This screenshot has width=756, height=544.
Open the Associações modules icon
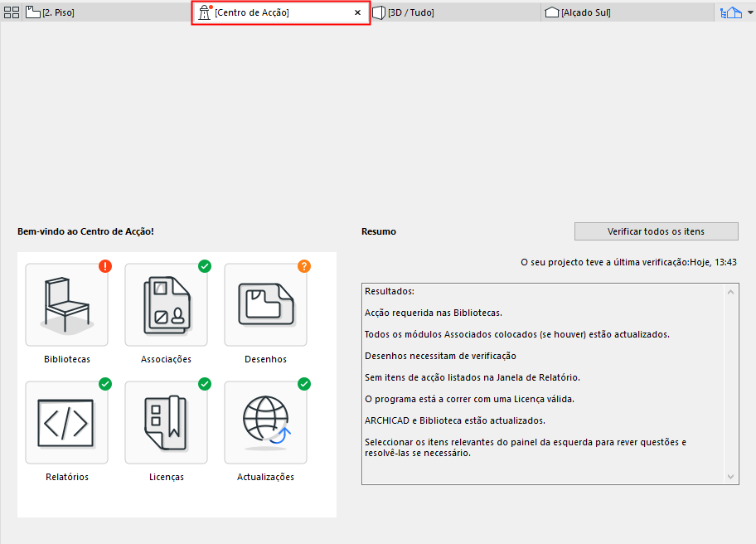pyautogui.click(x=167, y=305)
